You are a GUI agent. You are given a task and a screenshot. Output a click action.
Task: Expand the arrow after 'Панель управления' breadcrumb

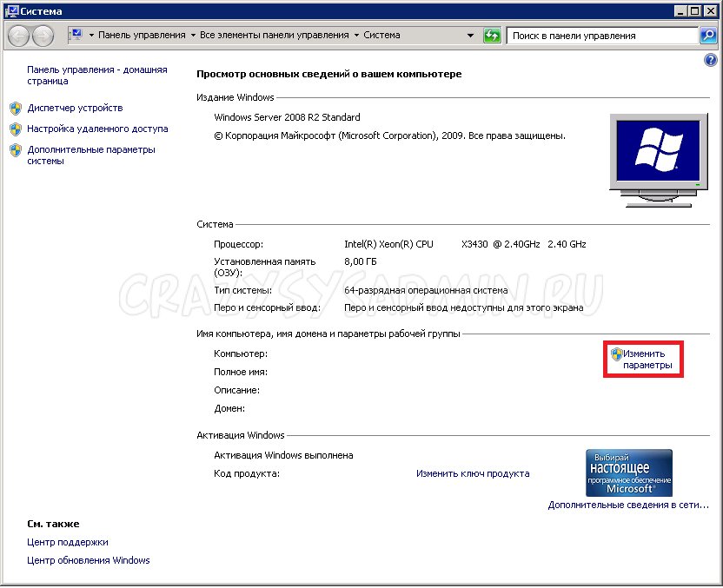pos(193,36)
